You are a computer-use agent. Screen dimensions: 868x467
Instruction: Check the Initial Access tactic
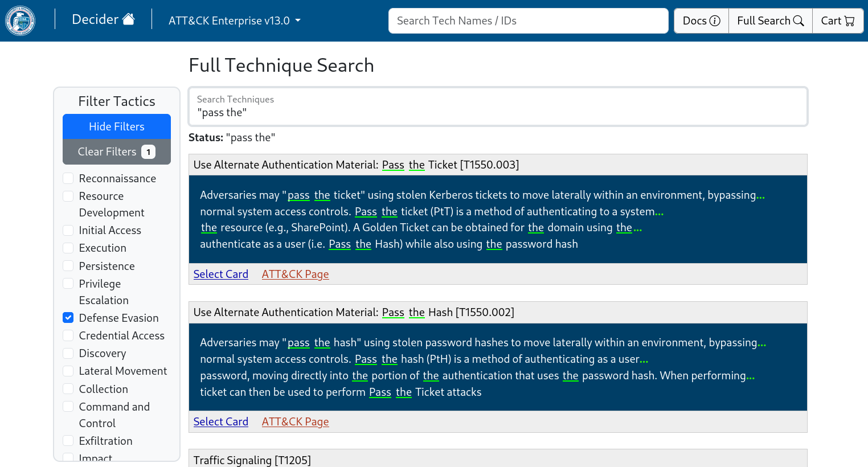click(x=68, y=230)
